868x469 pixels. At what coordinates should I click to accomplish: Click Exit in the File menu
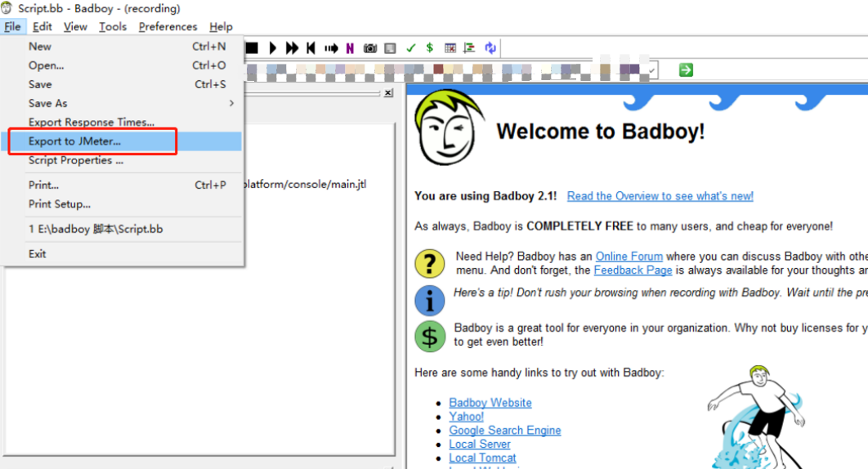(122, 253)
